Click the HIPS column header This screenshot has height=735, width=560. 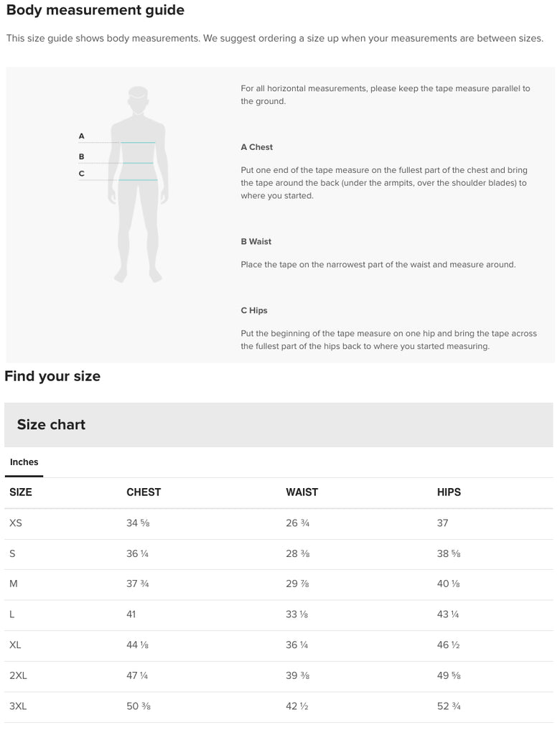click(449, 492)
